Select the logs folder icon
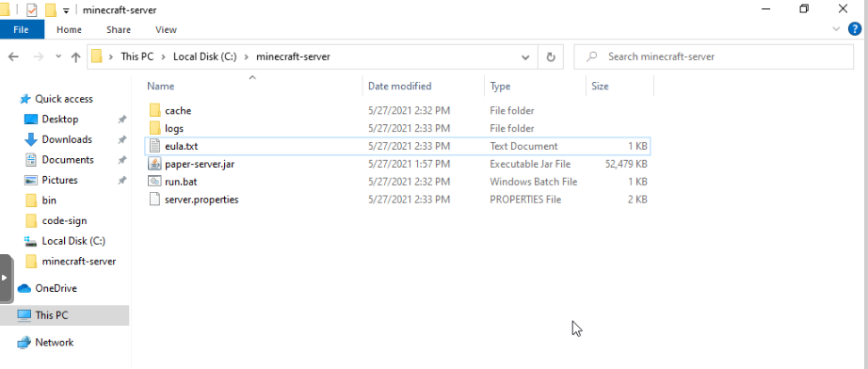 [x=154, y=128]
